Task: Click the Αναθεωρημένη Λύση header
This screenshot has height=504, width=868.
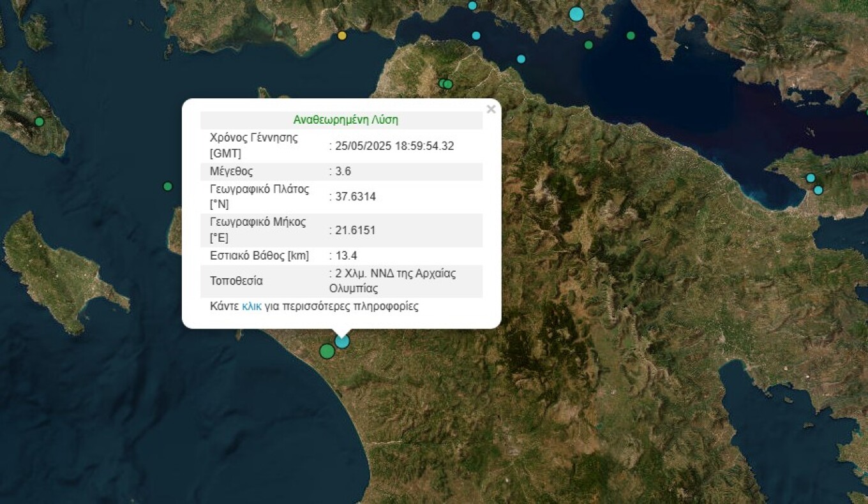Action: click(345, 119)
